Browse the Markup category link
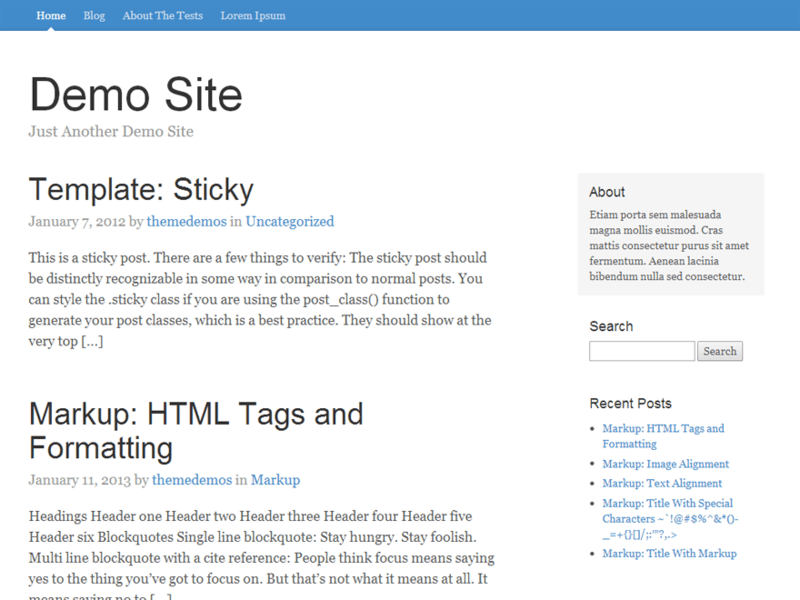This screenshot has height=600, width=800. click(x=278, y=480)
